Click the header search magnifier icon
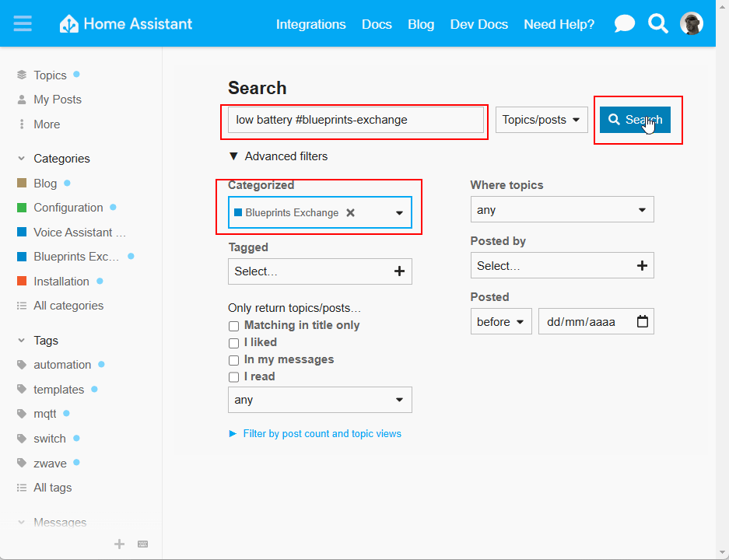729x560 pixels. 658,24
